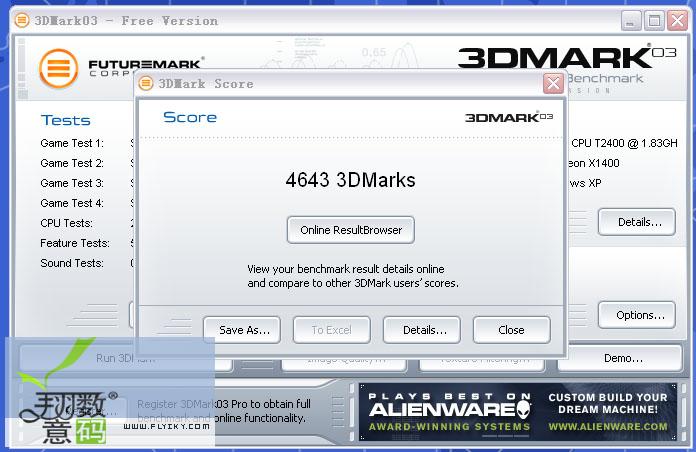Screen dimensions: 696x452
Task: Maximize the 3DMark03 main window
Action: click(654, 21)
